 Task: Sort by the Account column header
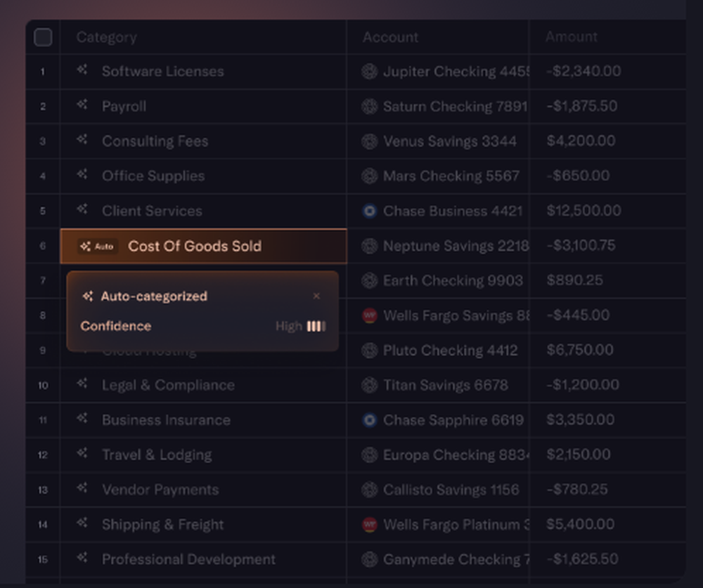tap(390, 37)
